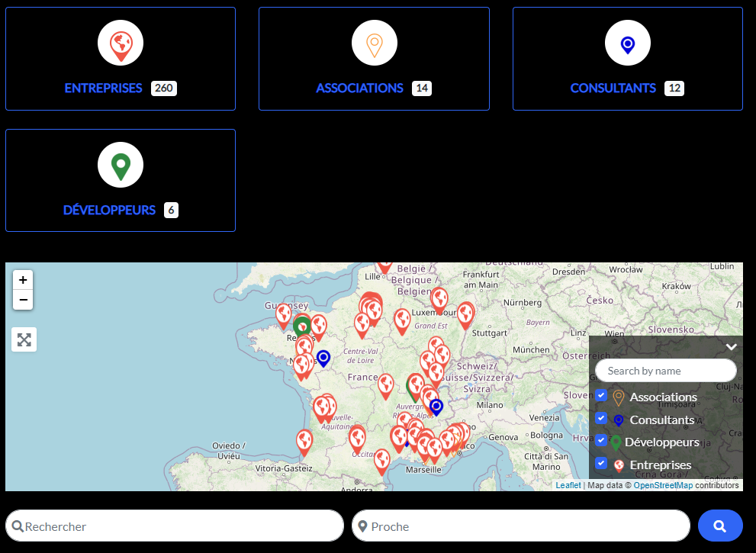Click the Rechercher search field
The image size is (756, 553).
tap(175, 526)
